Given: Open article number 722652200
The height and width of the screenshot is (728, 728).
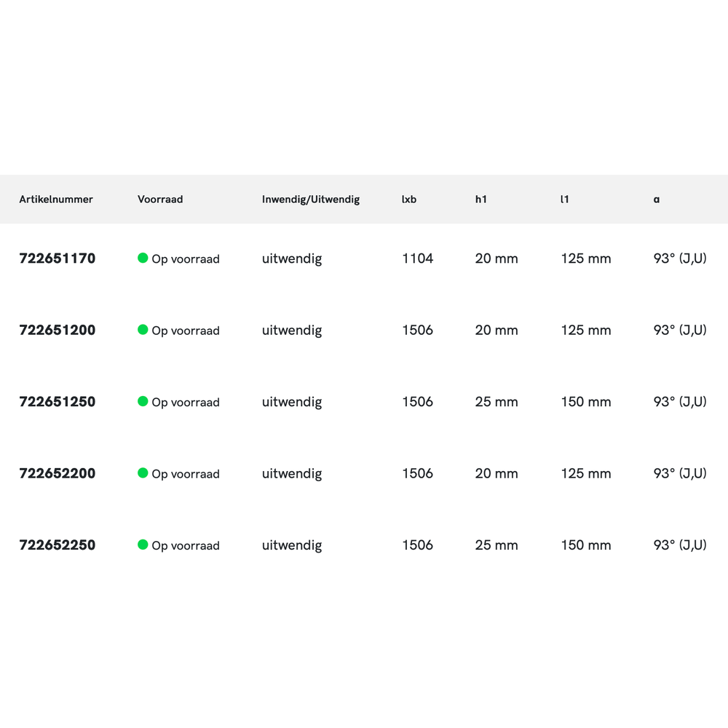Looking at the screenshot, I should [58, 473].
